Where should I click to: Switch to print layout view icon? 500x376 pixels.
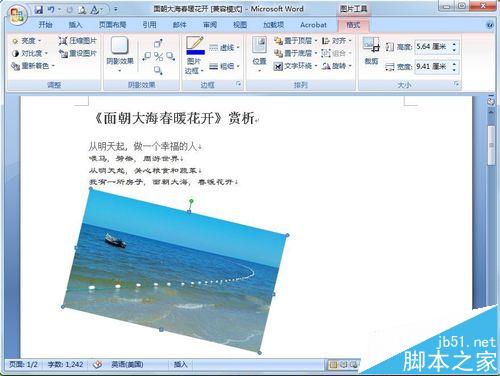(333, 364)
